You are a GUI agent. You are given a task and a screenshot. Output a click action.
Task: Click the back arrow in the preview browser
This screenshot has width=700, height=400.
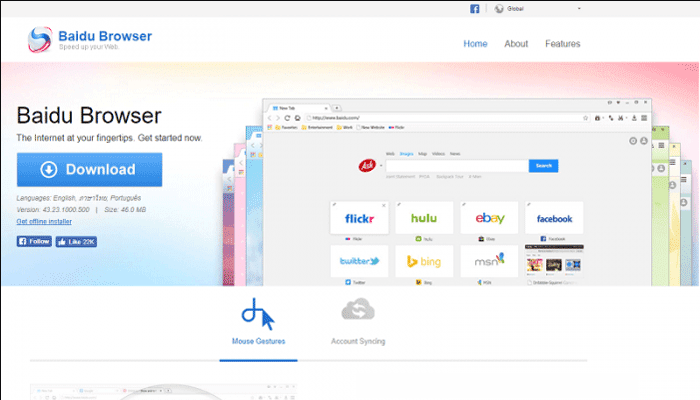pos(269,118)
